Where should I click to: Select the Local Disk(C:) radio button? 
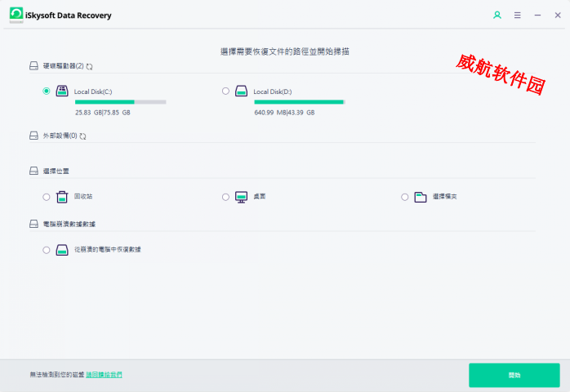(47, 91)
